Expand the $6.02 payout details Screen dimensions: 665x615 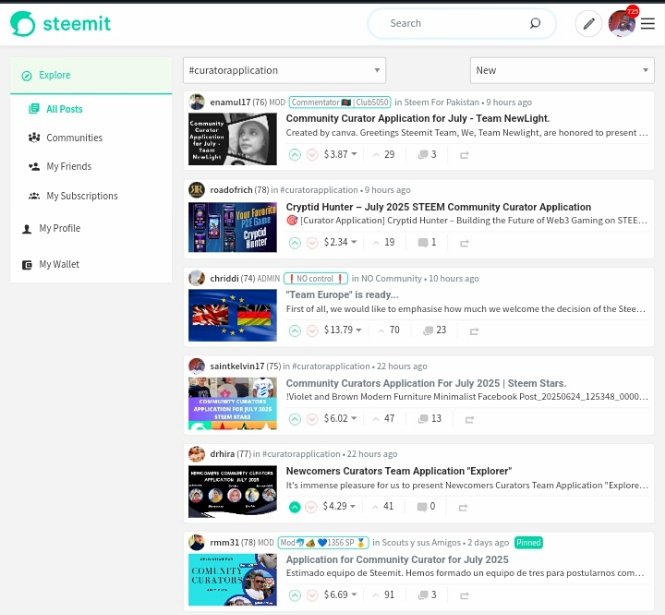[340, 419]
